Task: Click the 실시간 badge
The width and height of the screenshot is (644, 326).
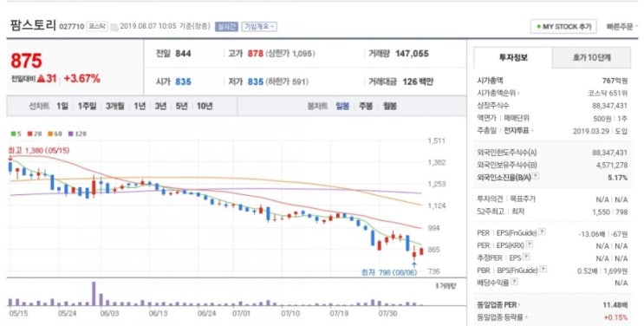Action: (x=226, y=26)
